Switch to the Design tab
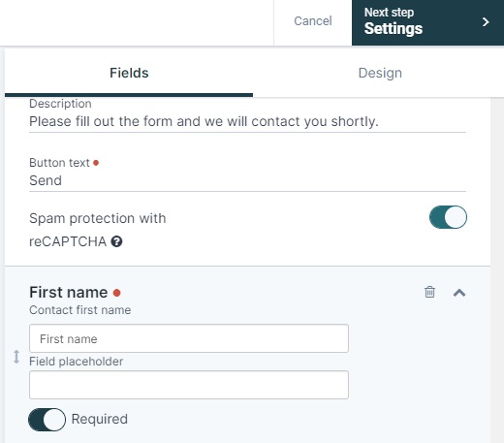The width and height of the screenshot is (504, 443). click(380, 73)
